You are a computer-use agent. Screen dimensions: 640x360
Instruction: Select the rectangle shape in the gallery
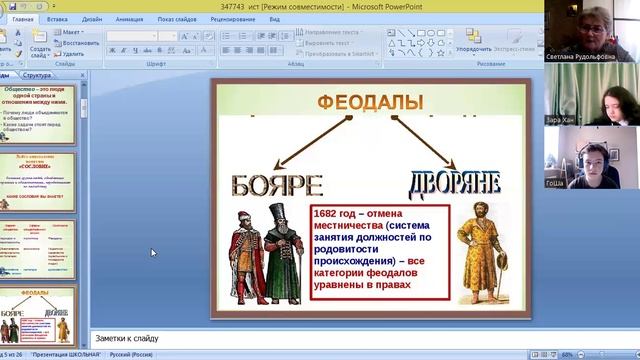coord(421,33)
